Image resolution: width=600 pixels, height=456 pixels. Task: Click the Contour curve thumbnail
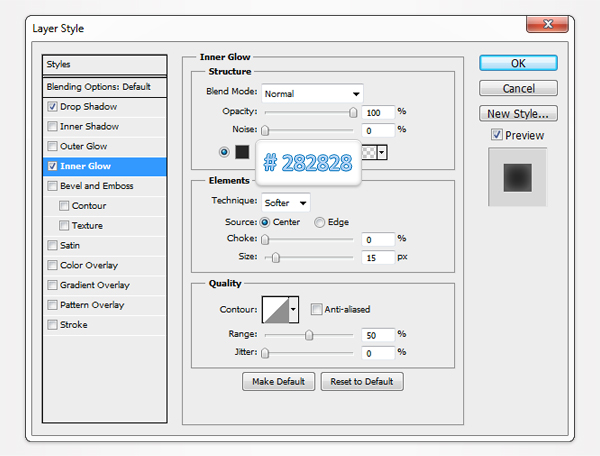tap(276, 309)
